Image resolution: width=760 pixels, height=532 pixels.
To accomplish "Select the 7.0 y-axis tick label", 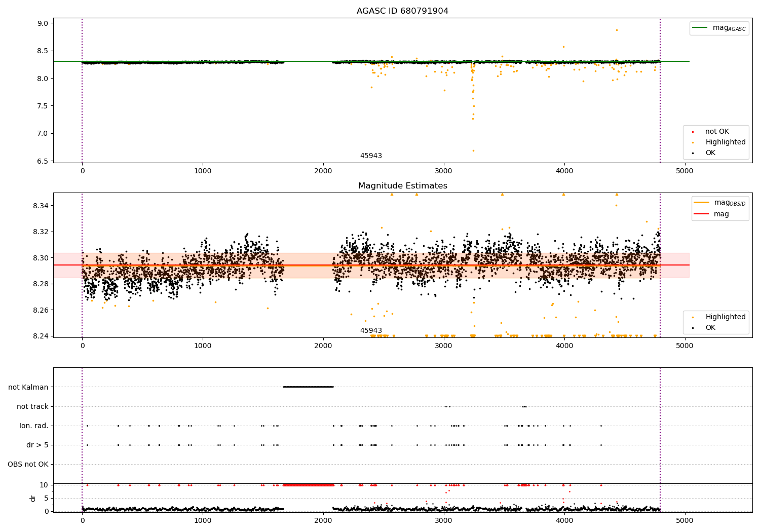I will [x=43, y=134].
